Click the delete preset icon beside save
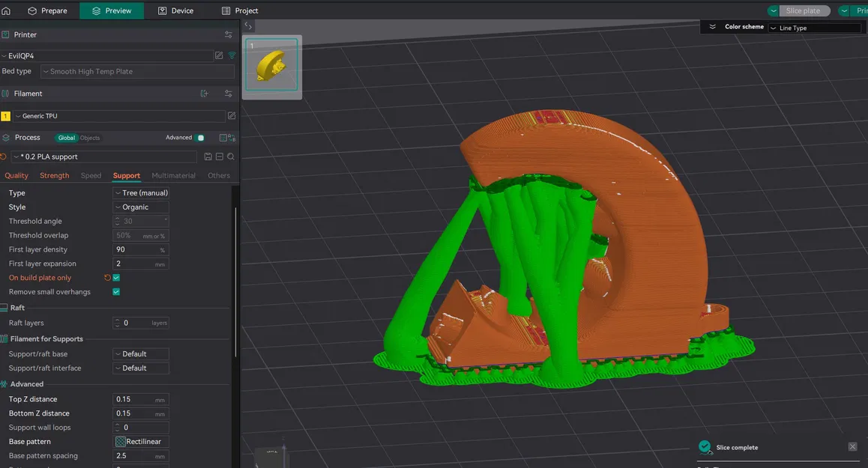The image size is (868, 468). (x=219, y=156)
